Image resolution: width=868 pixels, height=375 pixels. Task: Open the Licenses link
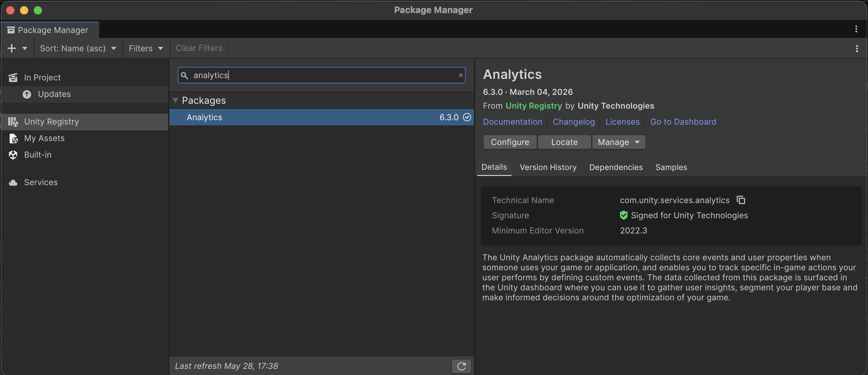(x=622, y=122)
